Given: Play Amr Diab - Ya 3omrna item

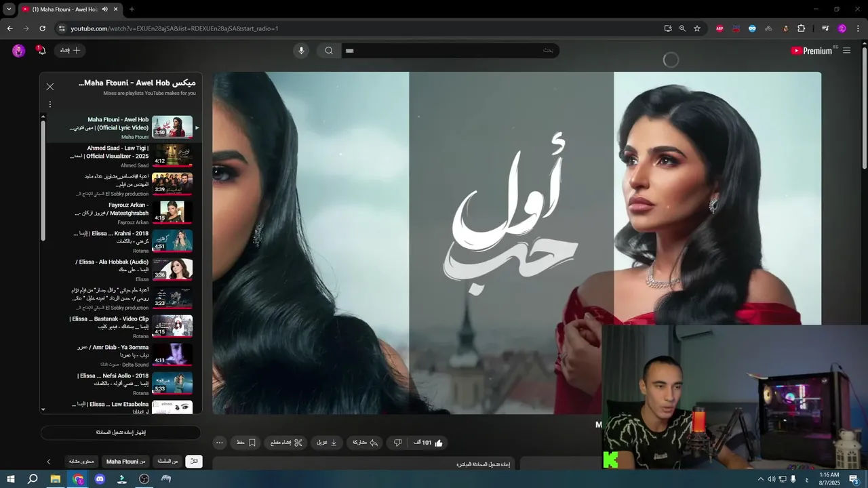Looking at the screenshot, I should [119, 355].
